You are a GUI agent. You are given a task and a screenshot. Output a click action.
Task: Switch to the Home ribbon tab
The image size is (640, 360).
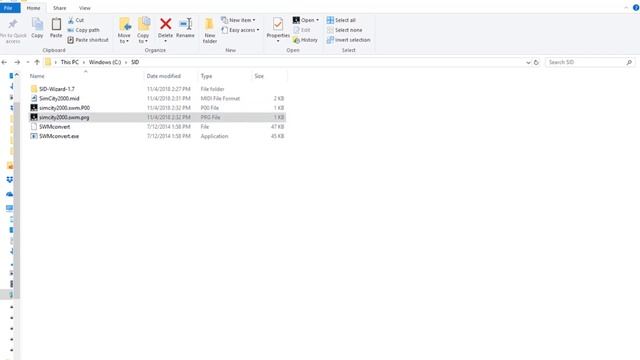coord(33,8)
